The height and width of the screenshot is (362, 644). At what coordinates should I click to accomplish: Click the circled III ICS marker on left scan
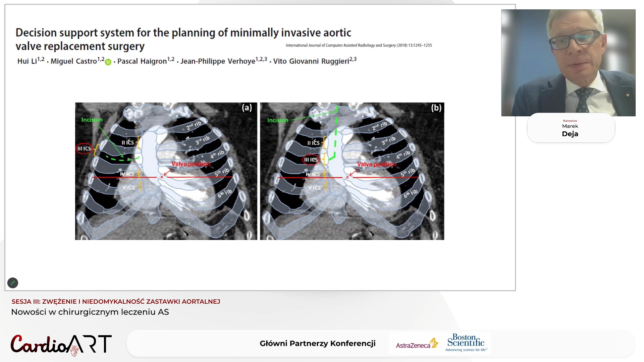(x=84, y=148)
